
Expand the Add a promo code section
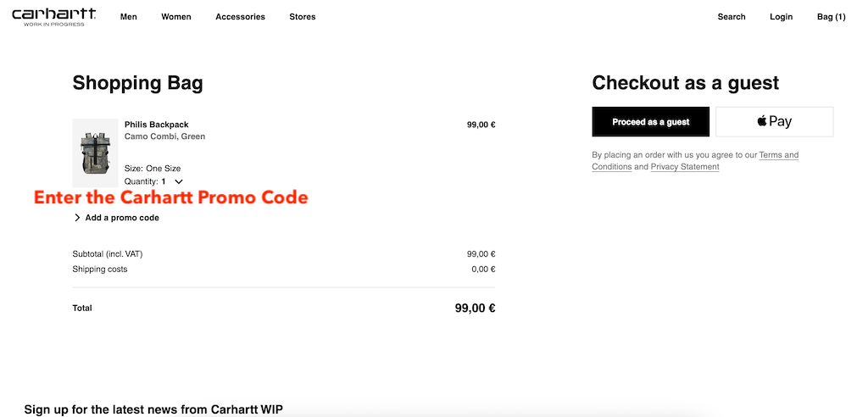point(122,218)
